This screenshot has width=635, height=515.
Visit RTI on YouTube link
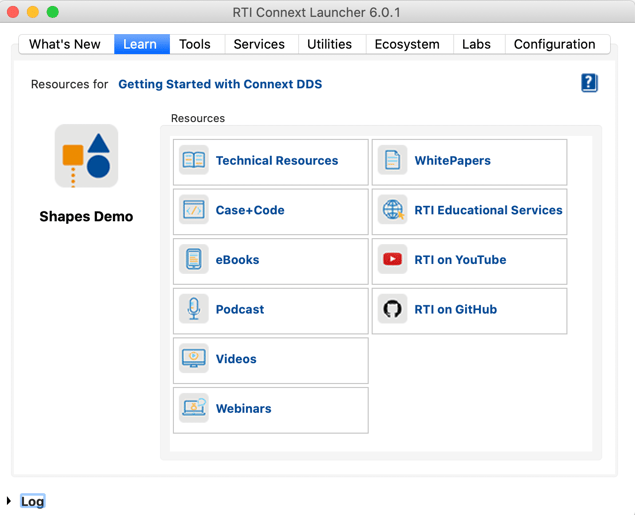point(460,260)
